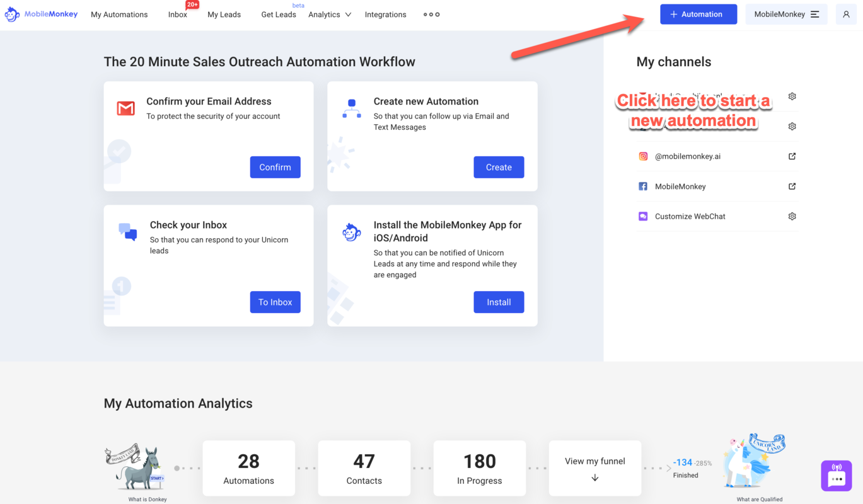The image size is (863, 504).
Task: Open Get Leads beta page
Action: 279,14
